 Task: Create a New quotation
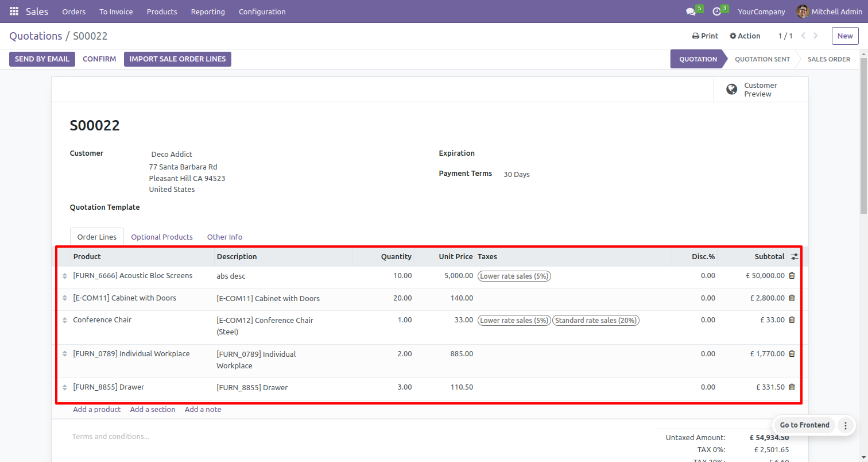pos(845,36)
